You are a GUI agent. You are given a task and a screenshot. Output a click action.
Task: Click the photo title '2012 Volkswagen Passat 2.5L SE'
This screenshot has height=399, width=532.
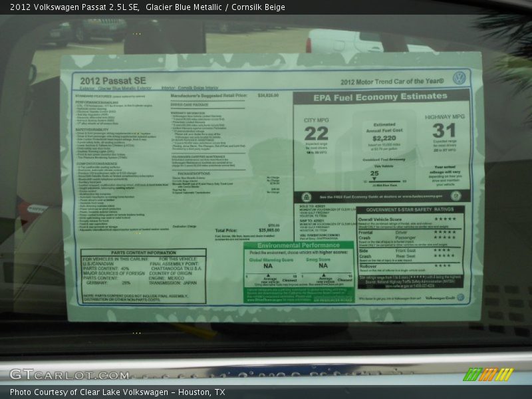[74, 7]
